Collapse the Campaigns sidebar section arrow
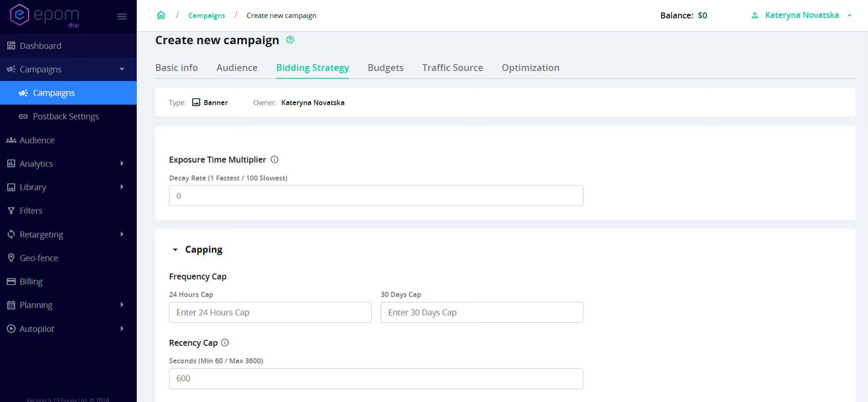Screen dimensions: 868x402 click(x=122, y=69)
